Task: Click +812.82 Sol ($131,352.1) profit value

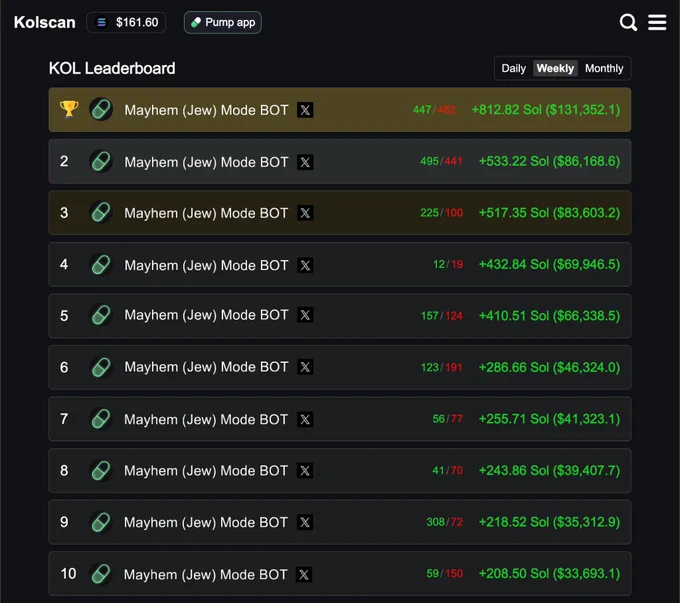Action: pos(546,110)
